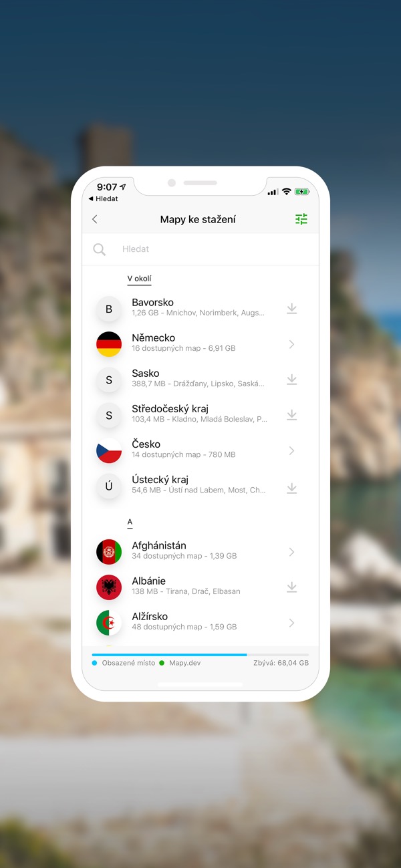Screen dimensions: 401x868
Task: Expand Alžírsko maps chevron
Action: pyautogui.click(x=291, y=623)
